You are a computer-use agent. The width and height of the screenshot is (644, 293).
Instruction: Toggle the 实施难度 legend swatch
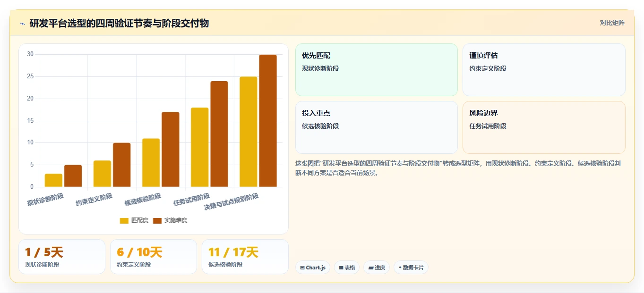[157, 220]
